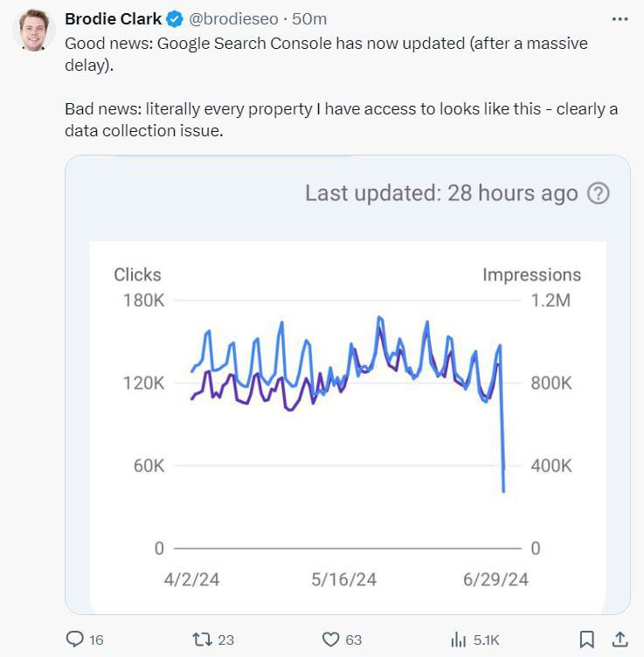
Task: Click the 63 likes count
Action: point(353,640)
